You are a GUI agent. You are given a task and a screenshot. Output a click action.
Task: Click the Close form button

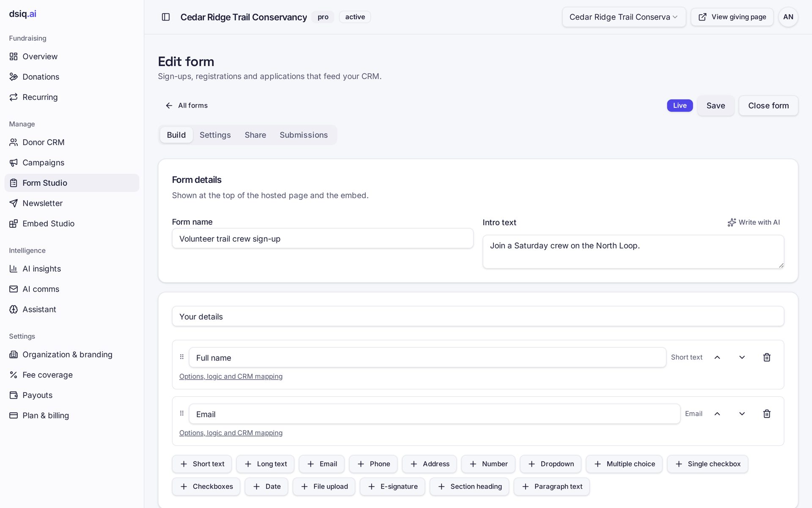768,105
